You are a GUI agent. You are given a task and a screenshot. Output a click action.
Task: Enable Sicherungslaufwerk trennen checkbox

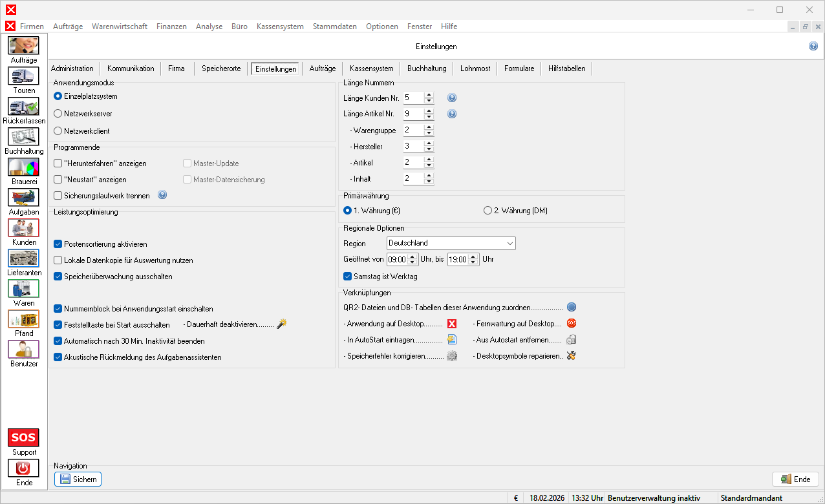point(58,196)
